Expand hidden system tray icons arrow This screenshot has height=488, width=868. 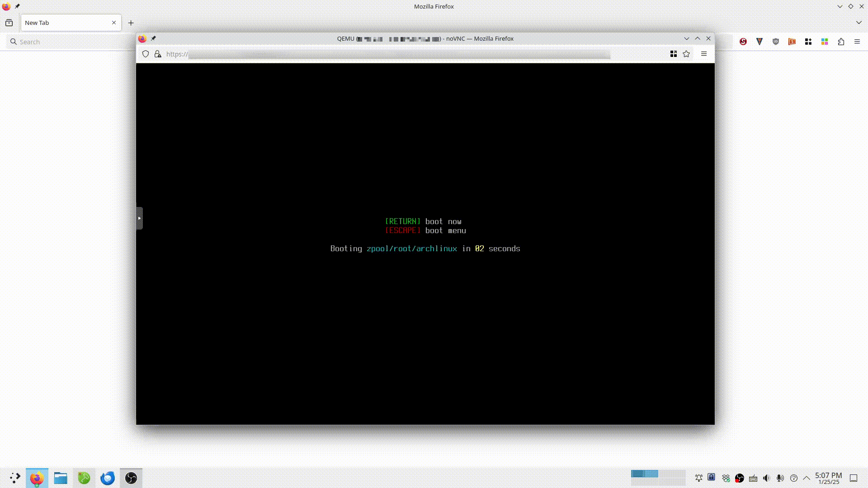tap(807, 478)
